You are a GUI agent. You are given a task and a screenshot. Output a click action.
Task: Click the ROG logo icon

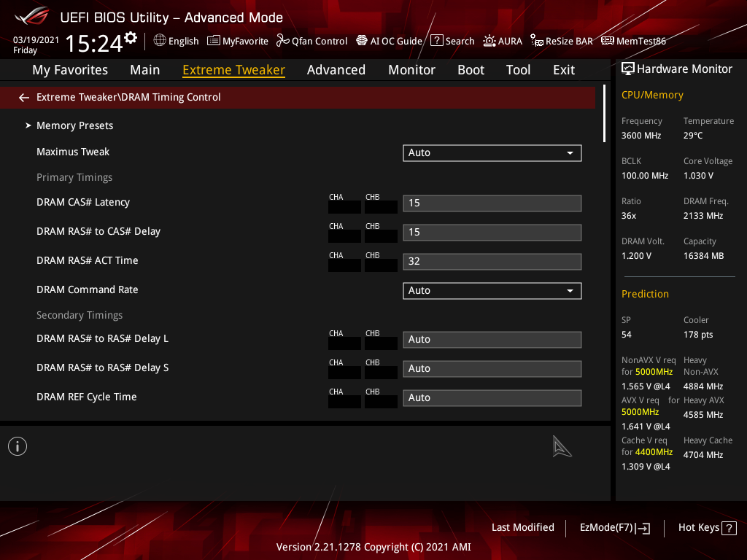point(31,16)
